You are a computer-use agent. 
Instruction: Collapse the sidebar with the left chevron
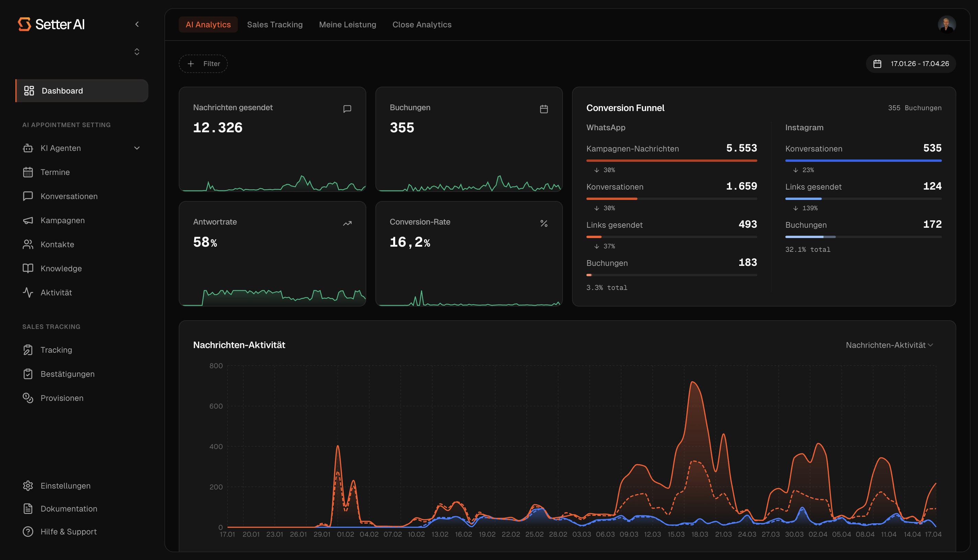coord(137,24)
